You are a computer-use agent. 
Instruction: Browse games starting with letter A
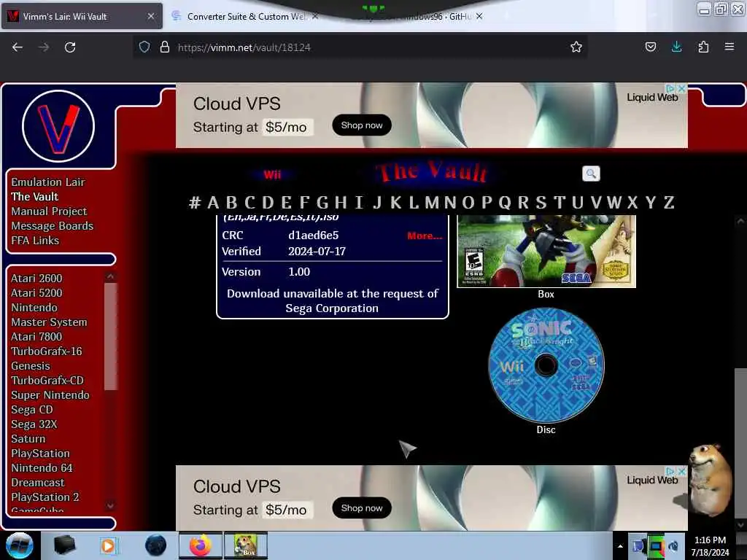(x=213, y=203)
